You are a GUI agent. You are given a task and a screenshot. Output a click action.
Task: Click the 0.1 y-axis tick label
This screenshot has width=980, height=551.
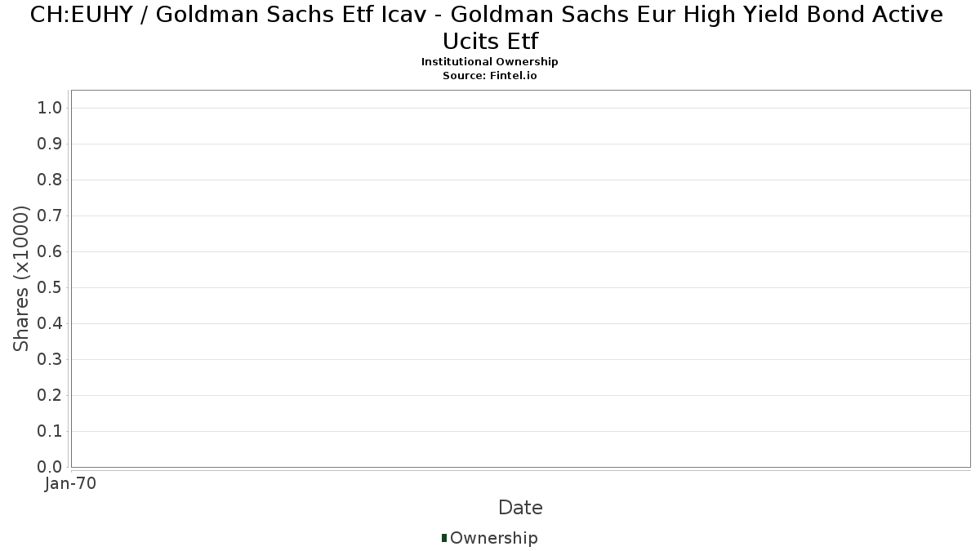(x=51, y=431)
